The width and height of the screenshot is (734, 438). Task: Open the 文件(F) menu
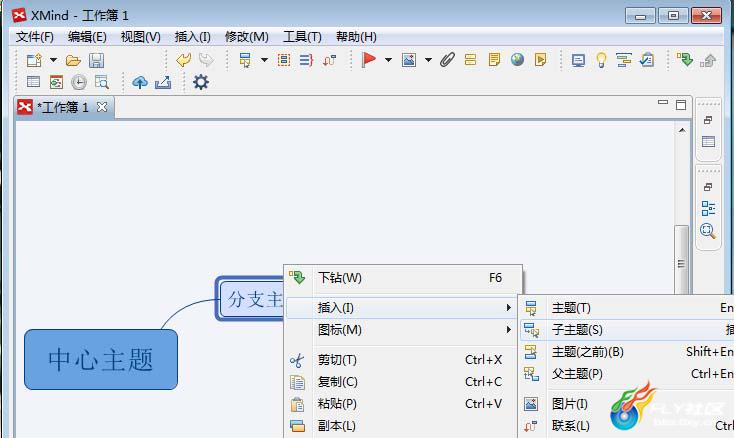coord(35,36)
